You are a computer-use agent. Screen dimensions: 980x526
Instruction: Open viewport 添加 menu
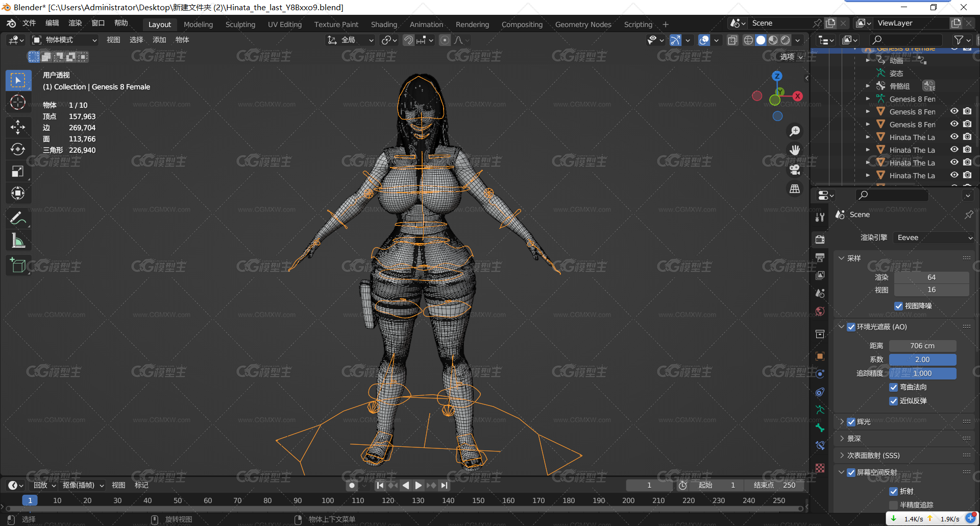159,40
